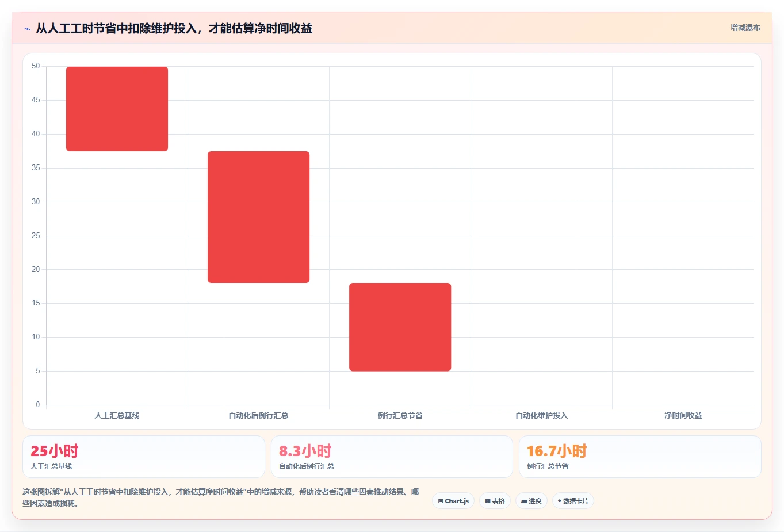Click the lightning icon beside the title
Screen dimensions: 784x532
point(27,29)
